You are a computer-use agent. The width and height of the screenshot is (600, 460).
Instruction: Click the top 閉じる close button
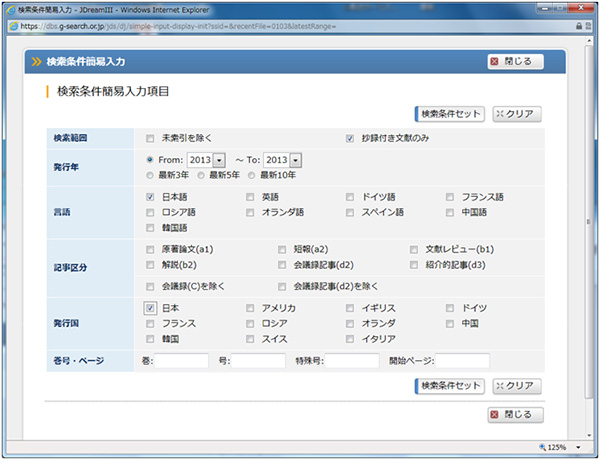pos(516,62)
